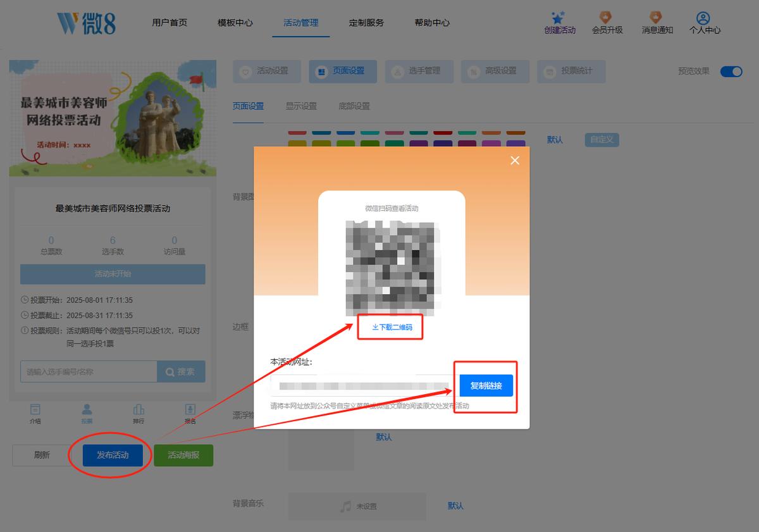Click the QR code image
759x532 pixels.
coord(392,268)
